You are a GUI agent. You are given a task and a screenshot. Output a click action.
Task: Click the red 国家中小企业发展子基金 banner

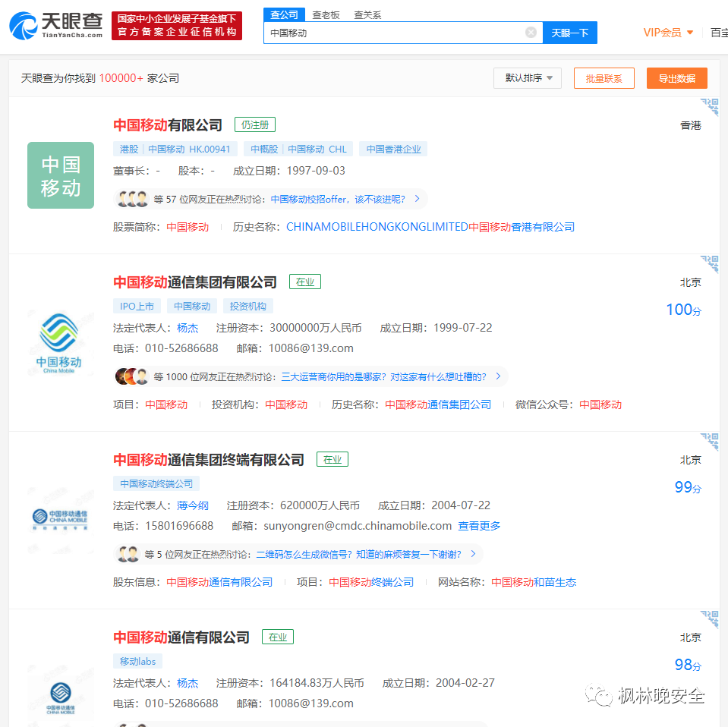(x=177, y=26)
